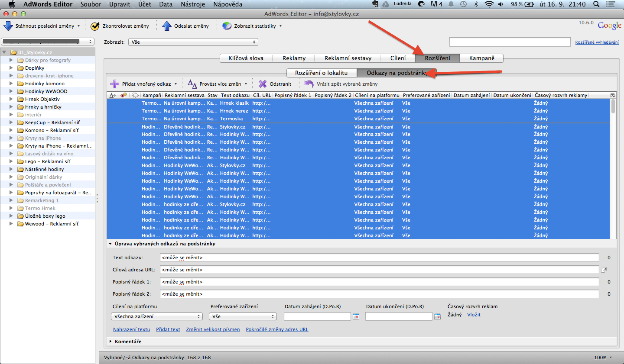Open the Spotlight search magnifier

click(596, 4)
